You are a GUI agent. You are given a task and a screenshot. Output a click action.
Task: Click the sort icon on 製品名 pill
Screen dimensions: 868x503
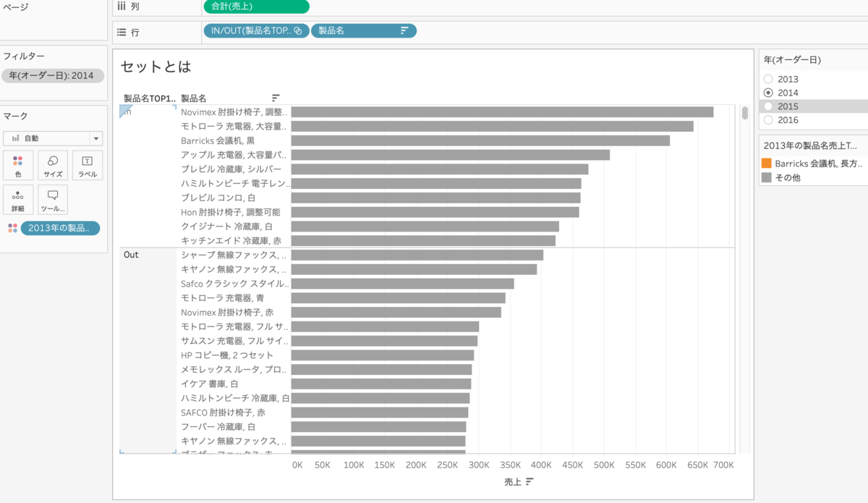click(x=404, y=30)
